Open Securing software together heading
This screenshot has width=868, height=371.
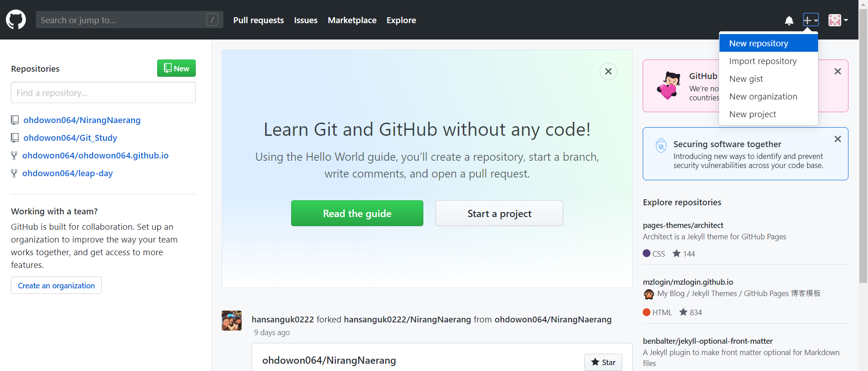click(727, 144)
